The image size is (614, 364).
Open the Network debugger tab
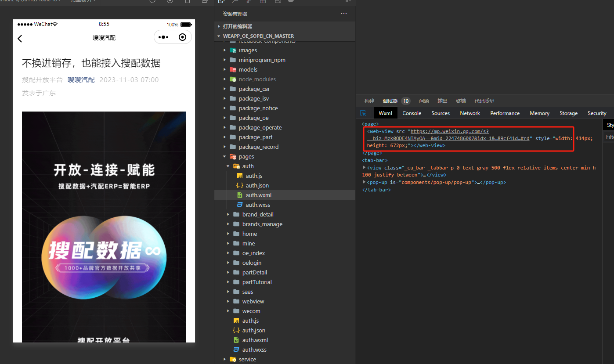tap(470, 113)
